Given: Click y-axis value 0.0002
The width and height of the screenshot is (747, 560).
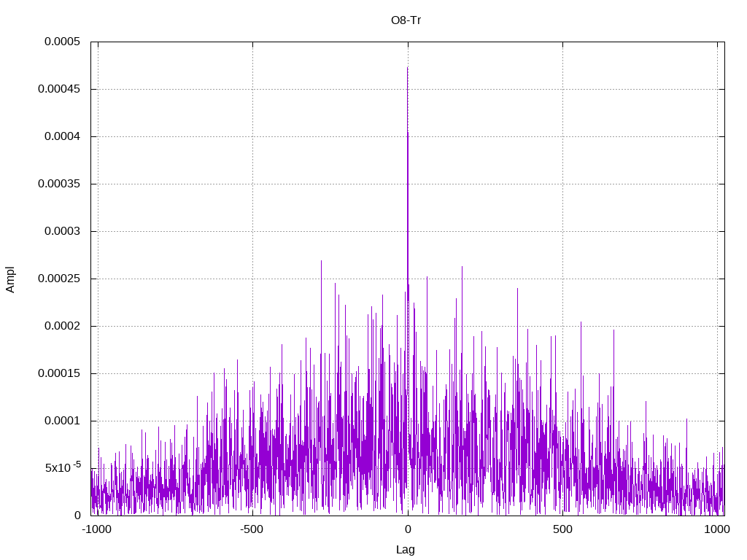Looking at the screenshot, I should (63, 326).
